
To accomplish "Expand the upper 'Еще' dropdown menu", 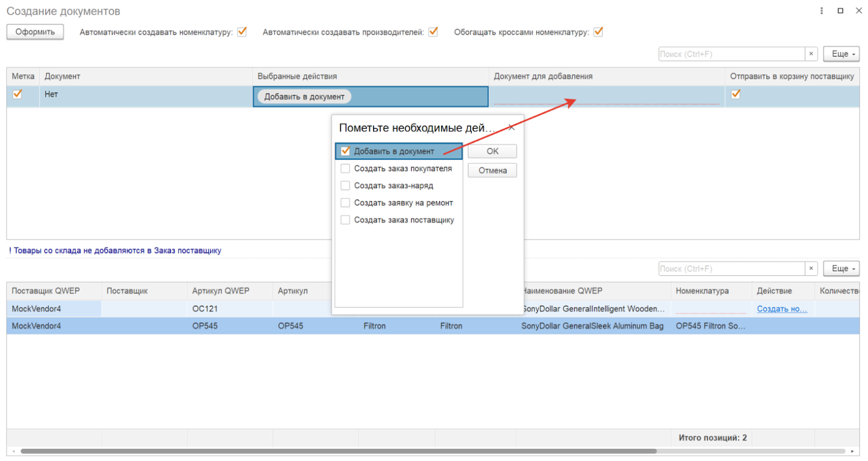I will 841,54.
